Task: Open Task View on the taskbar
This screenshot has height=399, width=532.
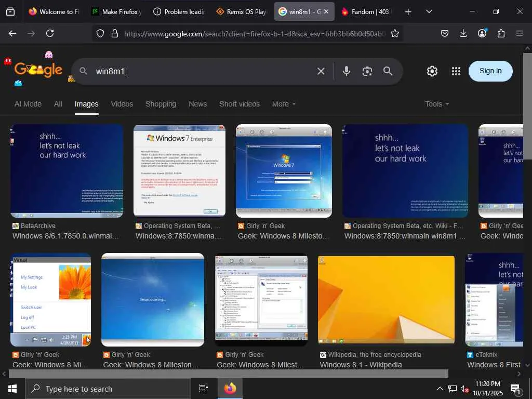Action: pyautogui.click(x=203, y=389)
